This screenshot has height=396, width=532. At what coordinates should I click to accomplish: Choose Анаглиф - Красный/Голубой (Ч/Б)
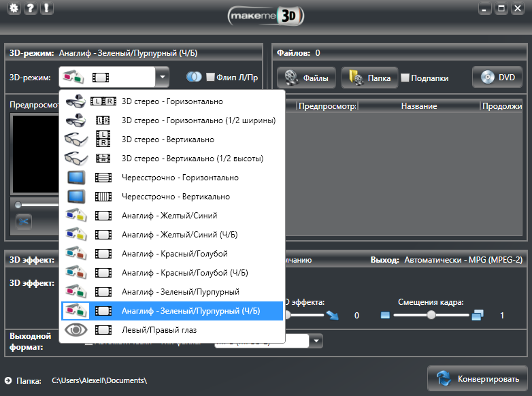[x=172, y=272]
